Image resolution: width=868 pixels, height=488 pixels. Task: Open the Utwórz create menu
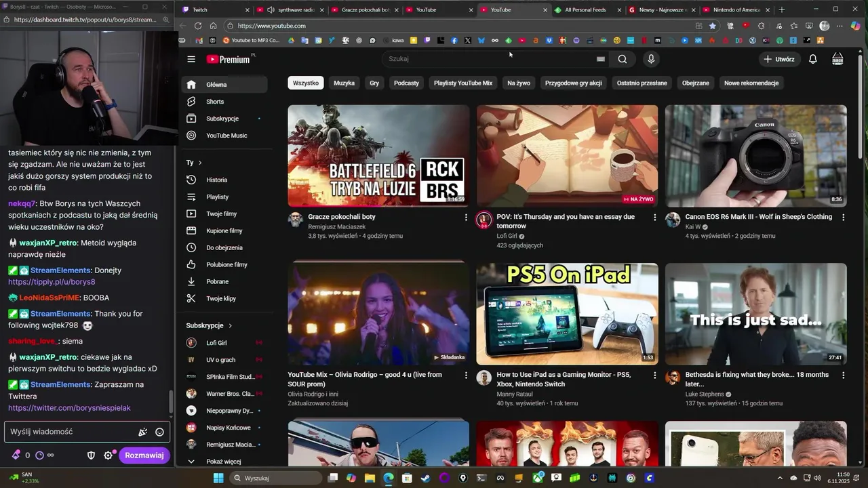(778, 59)
